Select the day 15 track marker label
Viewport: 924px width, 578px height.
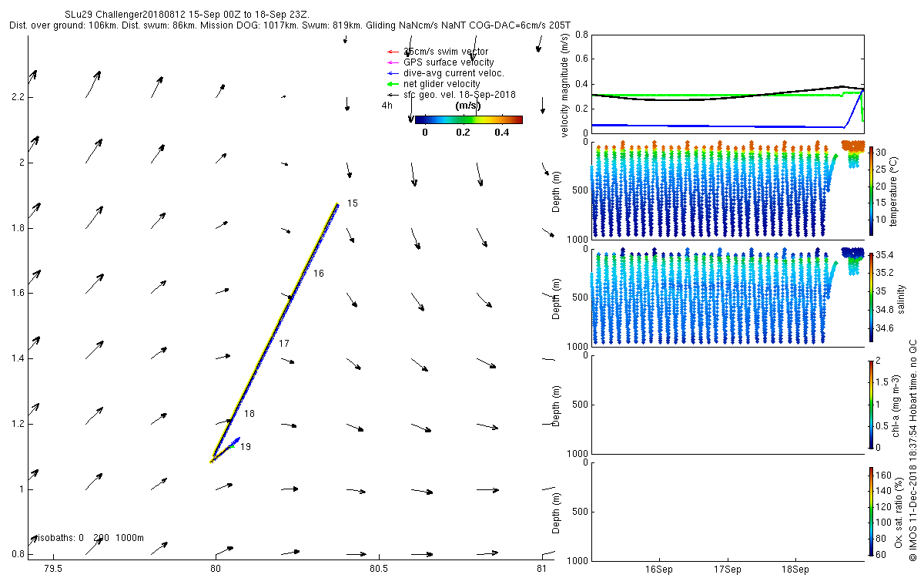pyautogui.click(x=353, y=203)
